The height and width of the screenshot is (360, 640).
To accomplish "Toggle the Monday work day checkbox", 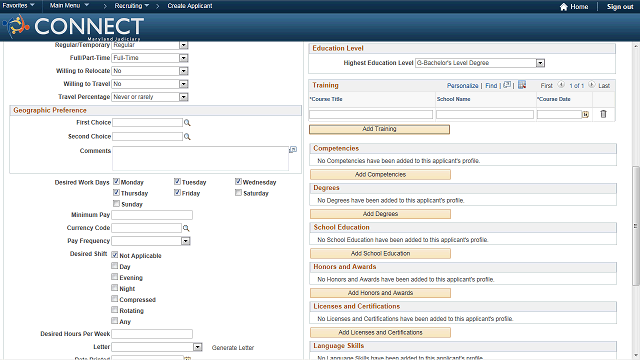I will [116, 181].
